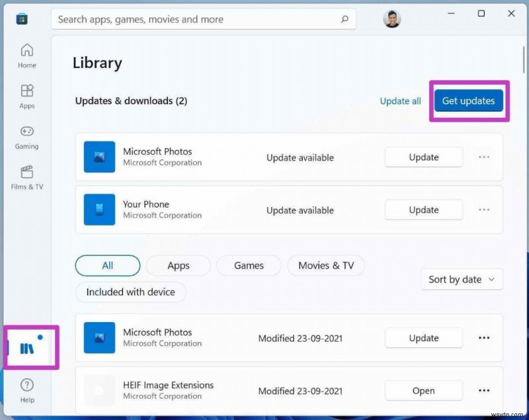Click the Get updates button
This screenshot has height=420, width=529.
pos(468,101)
